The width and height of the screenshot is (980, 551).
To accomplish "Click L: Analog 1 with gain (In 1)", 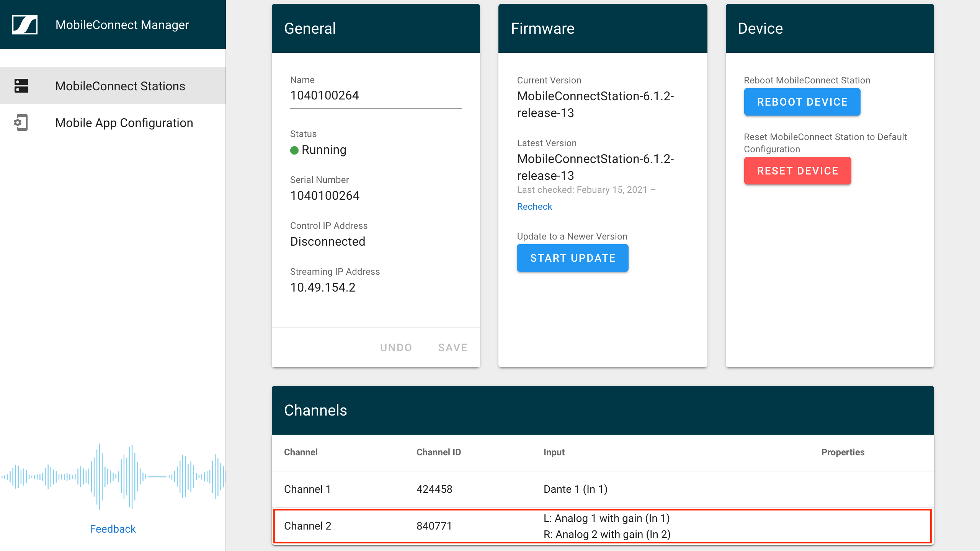I will click(607, 518).
